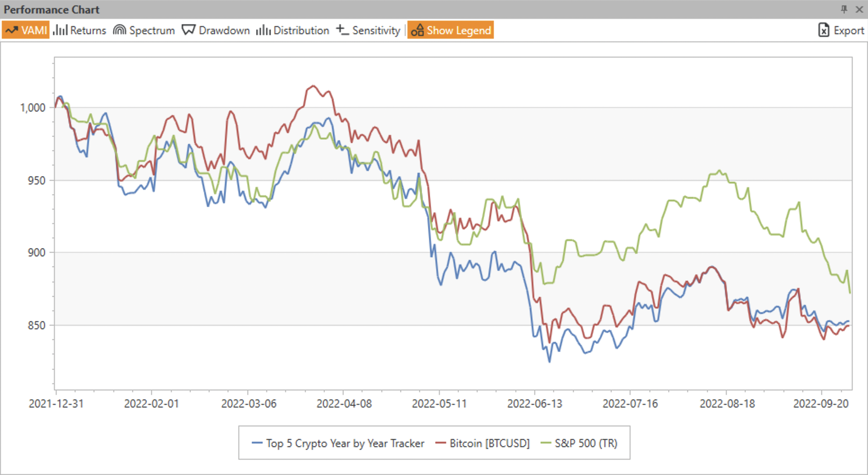Click the 2022-02-01 date axis label
The width and height of the screenshot is (868, 475).
pos(152,403)
